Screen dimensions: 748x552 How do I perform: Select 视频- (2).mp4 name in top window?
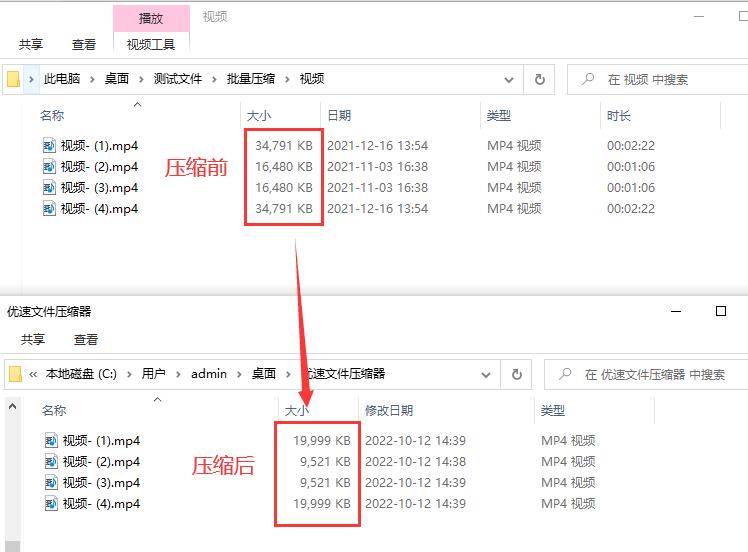[x=99, y=167]
